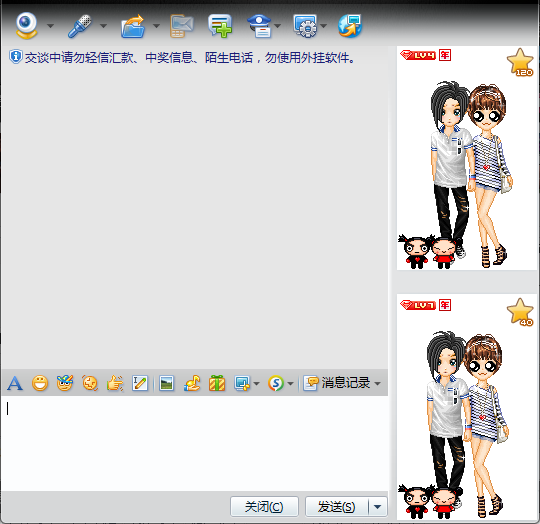Open the report police-cap icon
Screen dimensions: 540x524
(260, 26)
